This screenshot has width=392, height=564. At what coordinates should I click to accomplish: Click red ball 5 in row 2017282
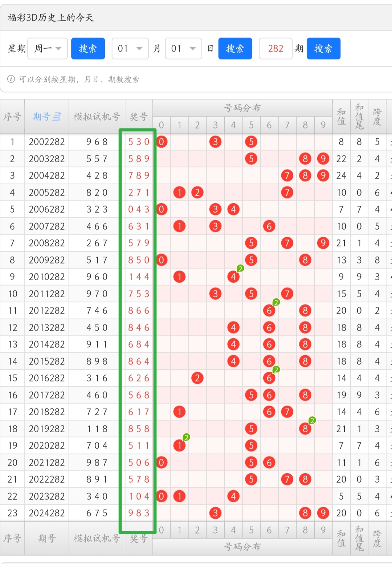(x=251, y=395)
